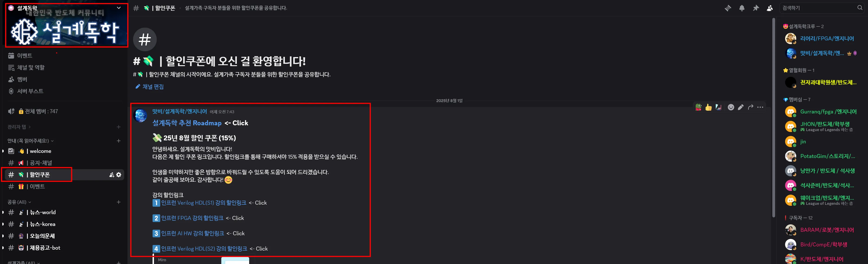Toggle the member list icon in header
This screenshot has width=868, height=264.
770,8
